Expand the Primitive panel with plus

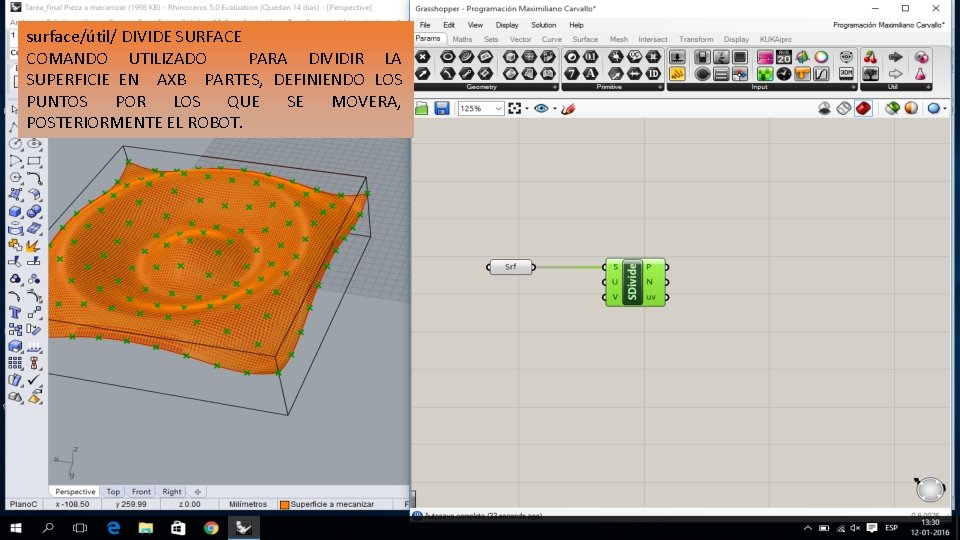[660, 87]
